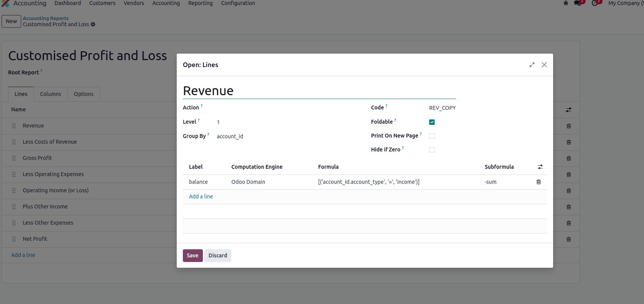Open the Dashboard menu

[x=68, y=3]
